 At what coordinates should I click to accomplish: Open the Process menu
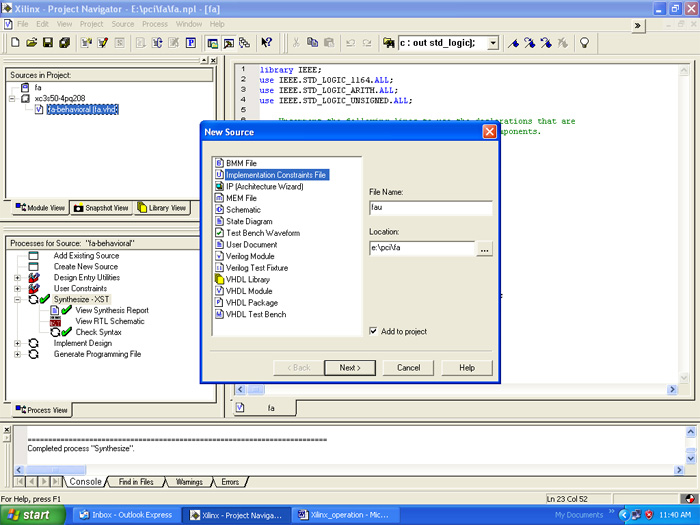click(x=155, y=24)
